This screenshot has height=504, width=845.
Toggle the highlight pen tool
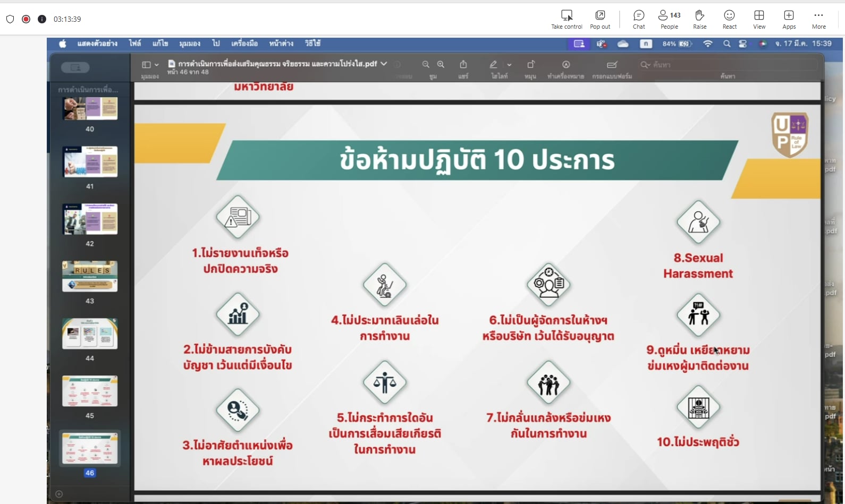tap(493, 65)
